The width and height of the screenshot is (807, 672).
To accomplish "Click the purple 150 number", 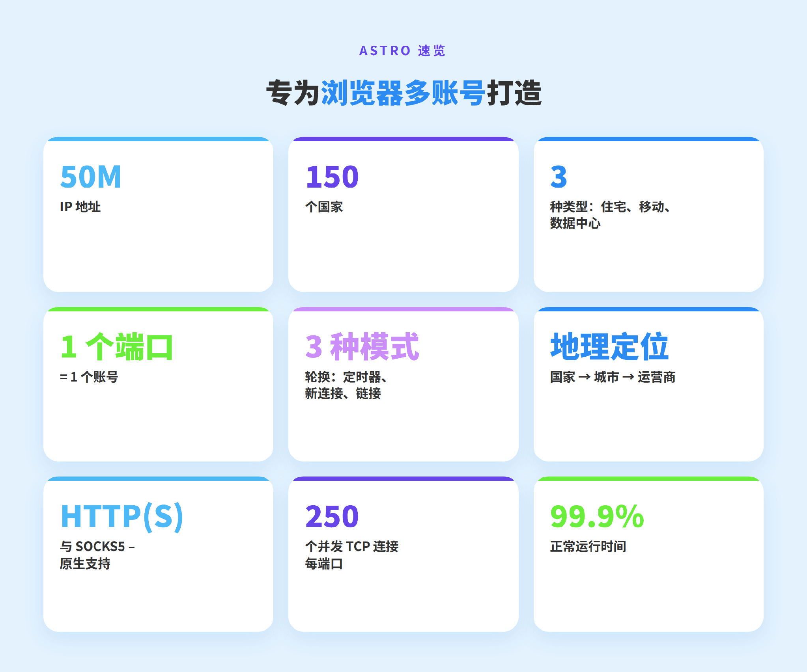I will click(x=332, y=177).
